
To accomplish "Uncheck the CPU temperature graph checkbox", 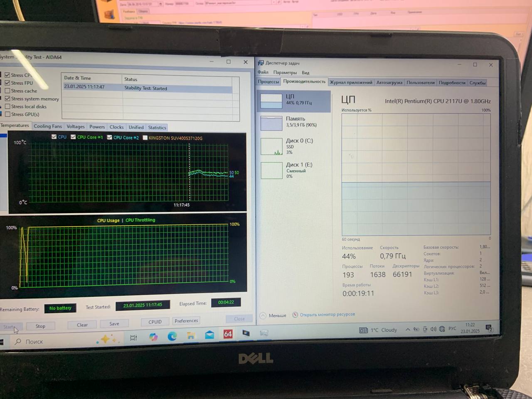I will pos(54,137).
